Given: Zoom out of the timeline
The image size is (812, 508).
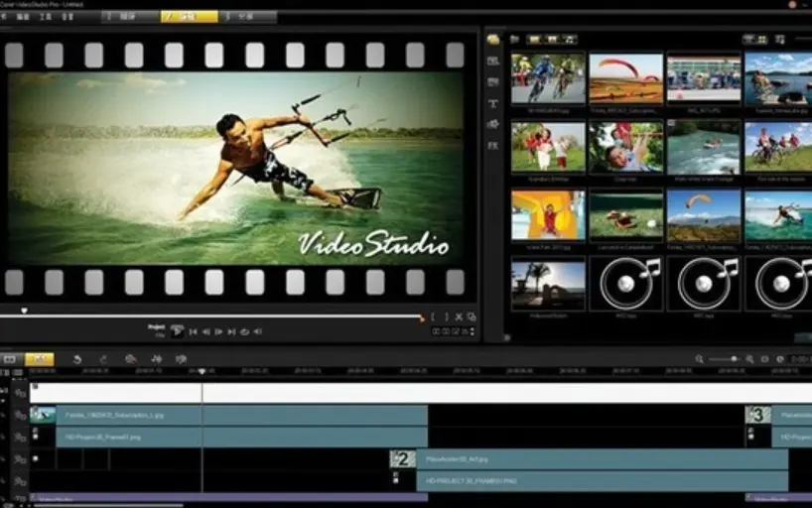Looking at the screenshot, I should 699,359.
